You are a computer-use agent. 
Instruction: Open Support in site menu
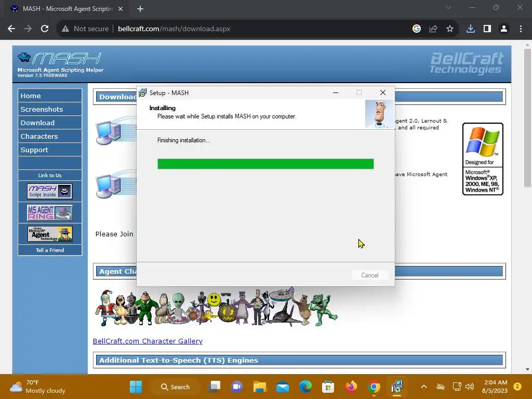(50, 150)
